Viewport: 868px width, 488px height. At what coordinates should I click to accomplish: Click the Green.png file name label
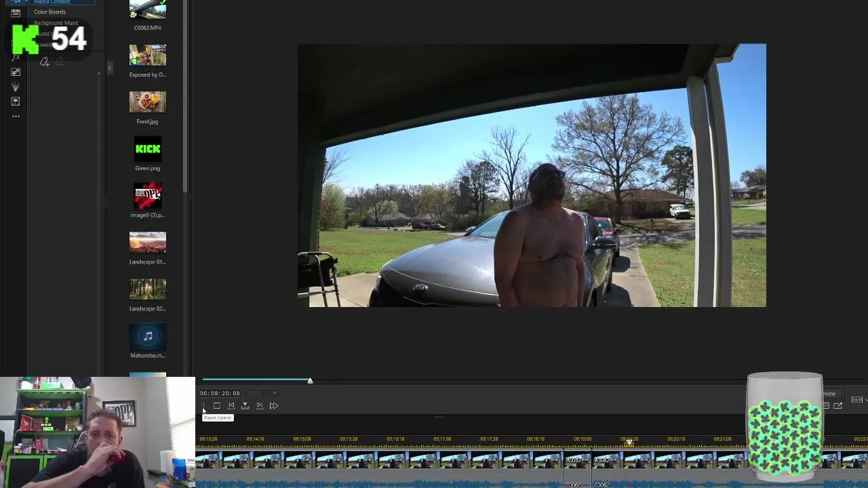[x=147, y=168]
